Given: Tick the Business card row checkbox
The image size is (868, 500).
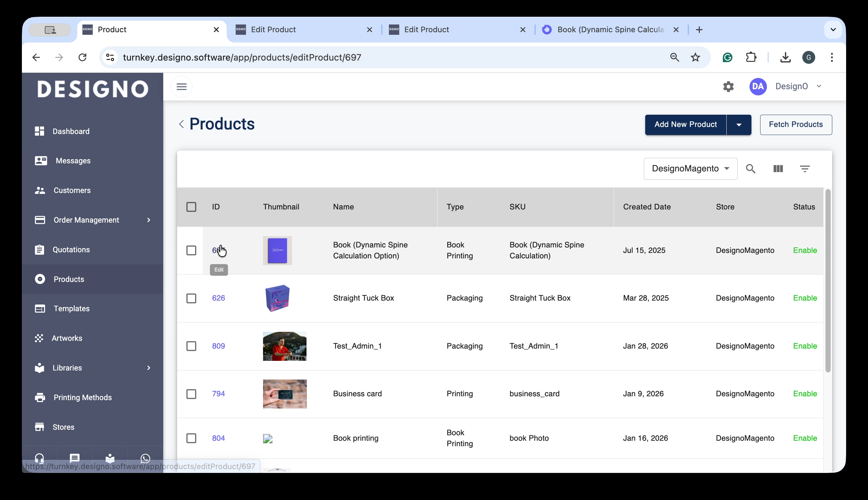Looking at the screenshot, I should [x=191, y=394].
